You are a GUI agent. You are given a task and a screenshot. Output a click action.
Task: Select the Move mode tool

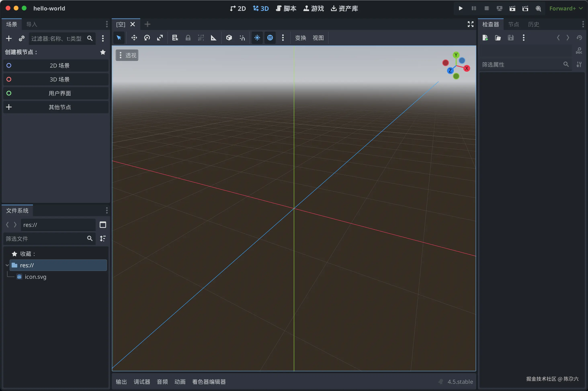(x=134, y=38)
